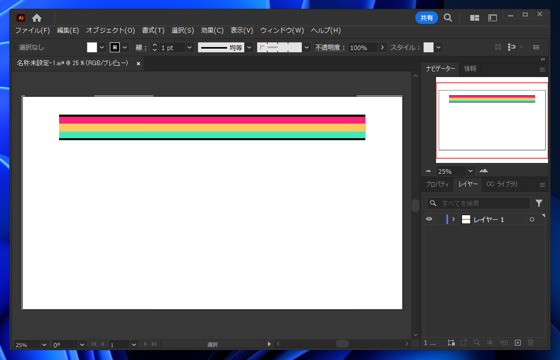
Task: Click the 共有 share button
Action: click(426, 18)
